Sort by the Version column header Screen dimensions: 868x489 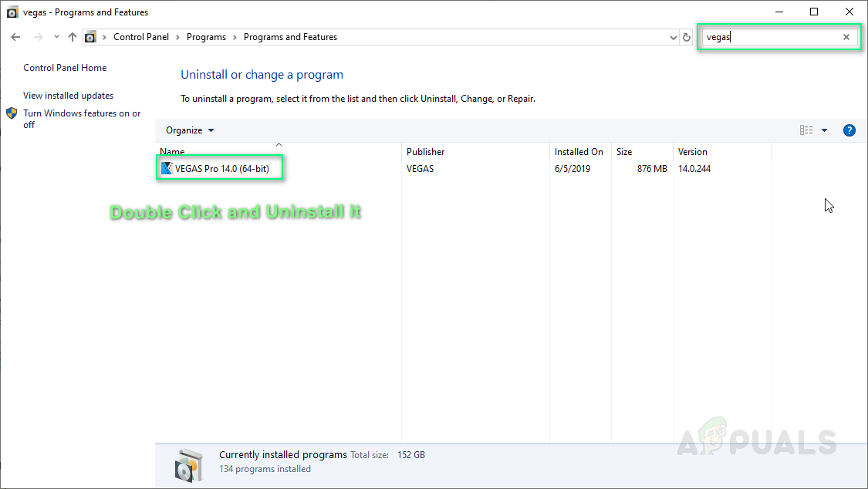pyautogui.click(x=693, y=152)
